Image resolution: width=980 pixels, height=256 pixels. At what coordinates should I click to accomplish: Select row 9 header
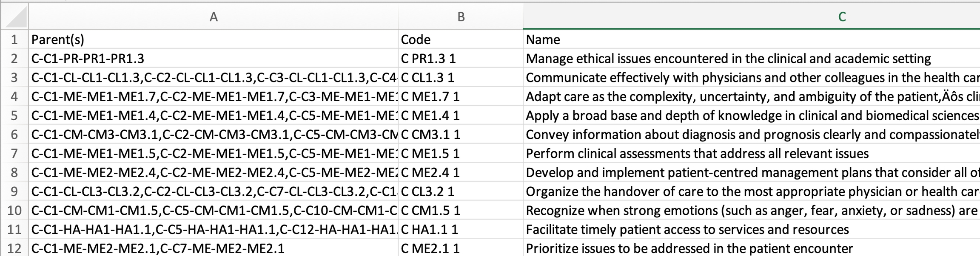coord(14,191)
